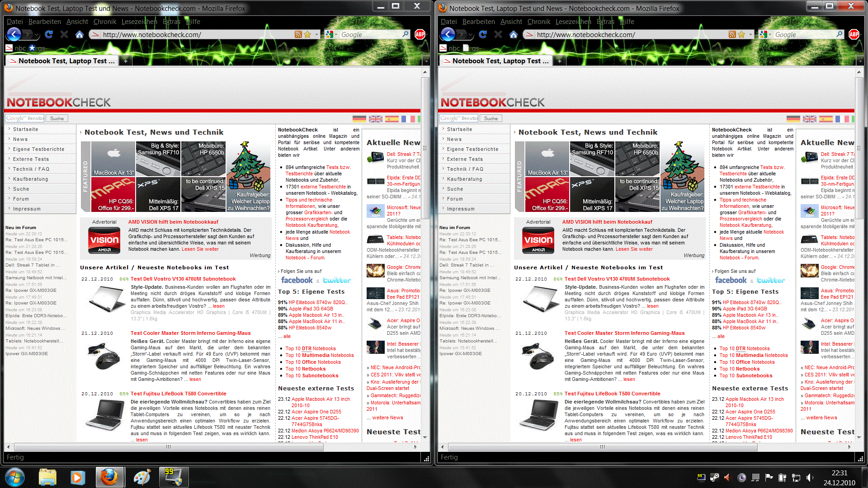The height and width of the screenshot is (488, 868).
Task: Click the Google search field in right window
Action: (x=803, y=34)
